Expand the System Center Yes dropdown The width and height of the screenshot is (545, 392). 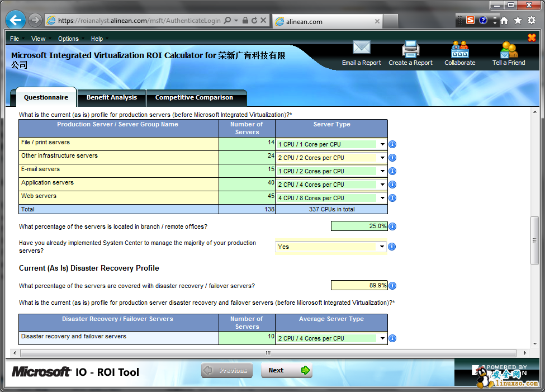point(382,247)
